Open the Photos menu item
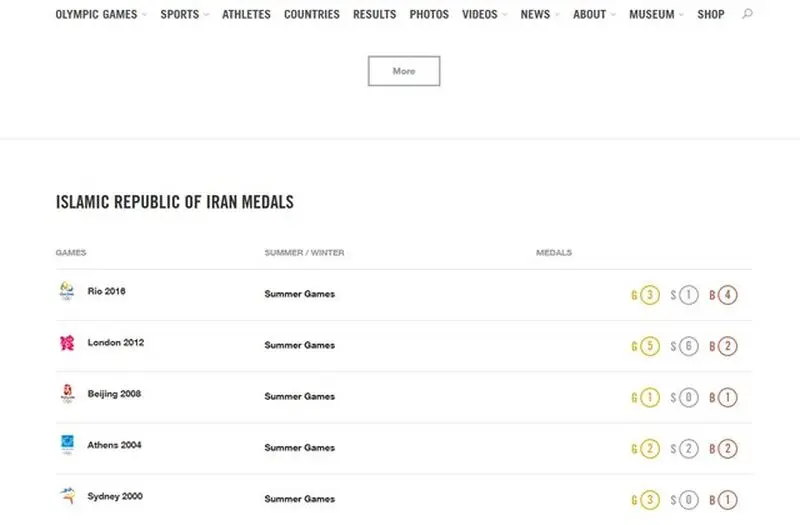The image size is (800, 525). click(429, 14)
